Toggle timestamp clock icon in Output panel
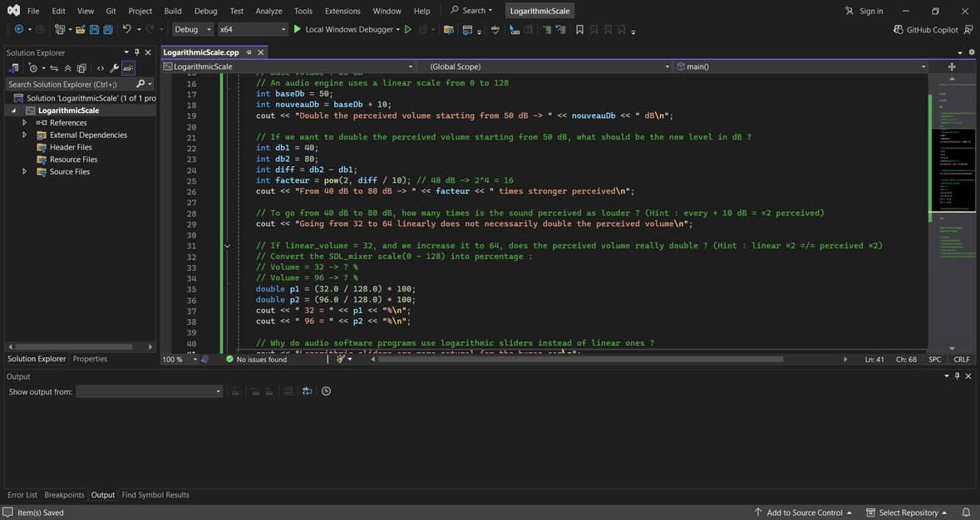Viewport: 980px width, 520px height. click(326, 391)
